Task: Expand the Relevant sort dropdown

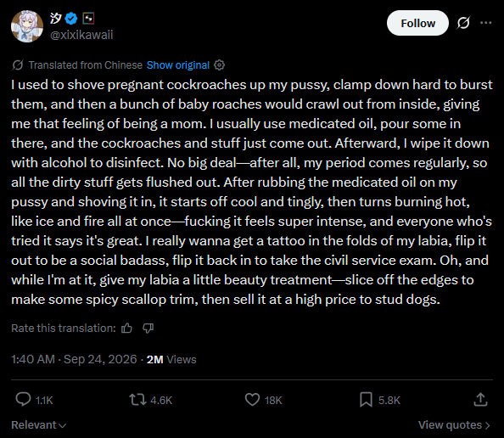Action: [39, 424]
